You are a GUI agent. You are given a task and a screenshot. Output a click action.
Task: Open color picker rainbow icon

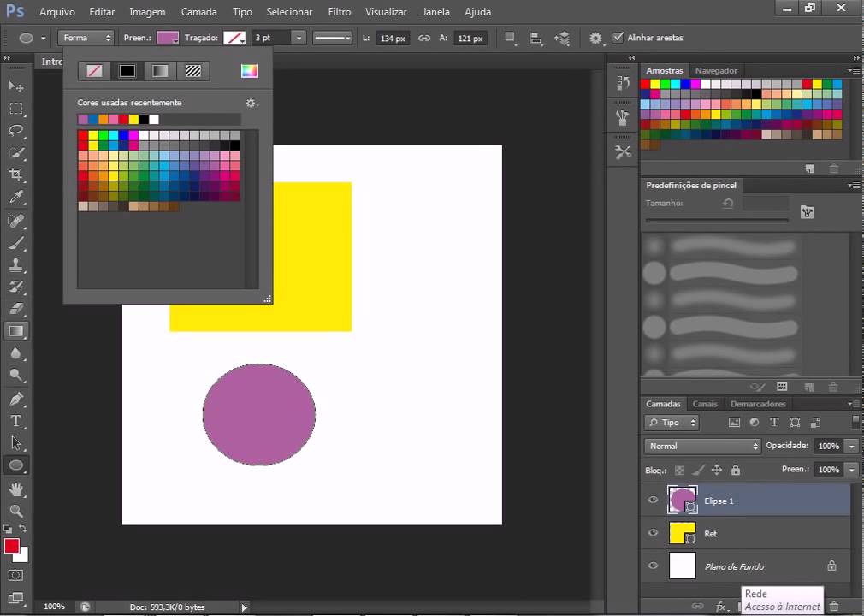coord(249,70)
